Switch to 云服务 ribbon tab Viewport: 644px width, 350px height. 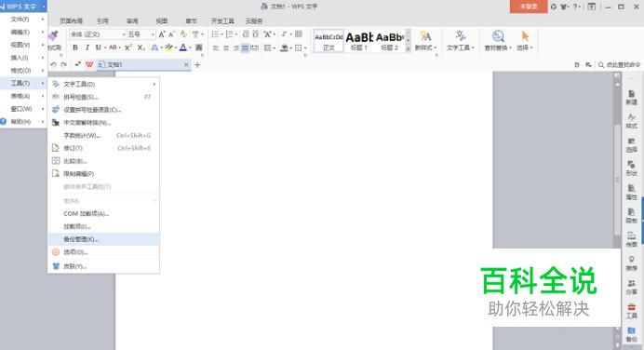click(x=254, y=21)
